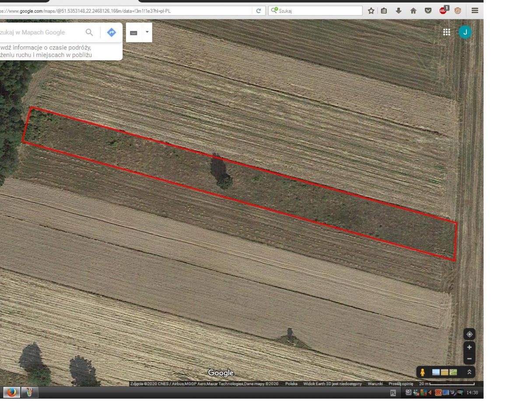This screenshot has height=420, width=525.
Task: Open the on-screen keyboard input tool
Action: [134, 33]
